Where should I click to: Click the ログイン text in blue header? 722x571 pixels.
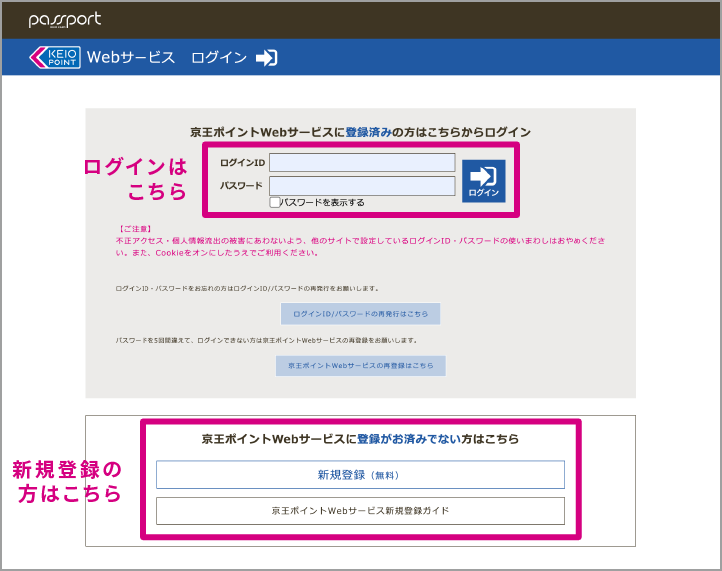point(219,58)
